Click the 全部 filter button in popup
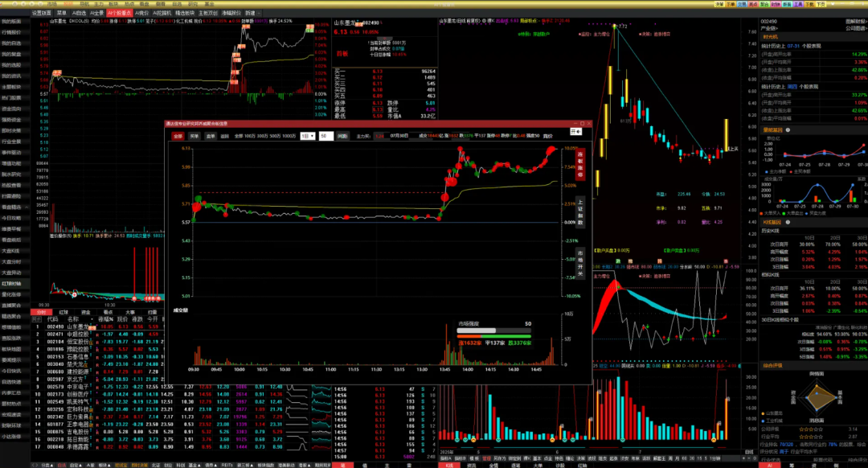 point(178,137)
